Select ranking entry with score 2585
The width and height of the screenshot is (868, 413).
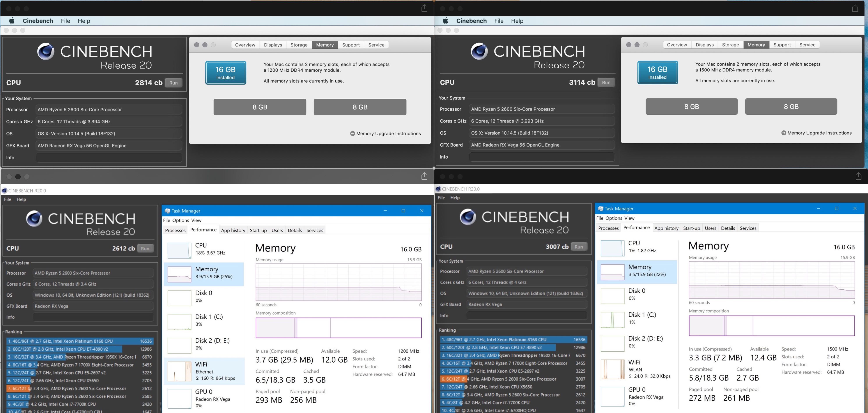(80, 397)
